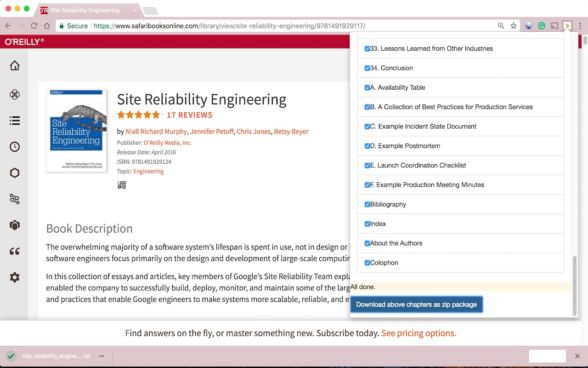Click the O'Reilly logo

pyautogui.click(x=24, y=41)
